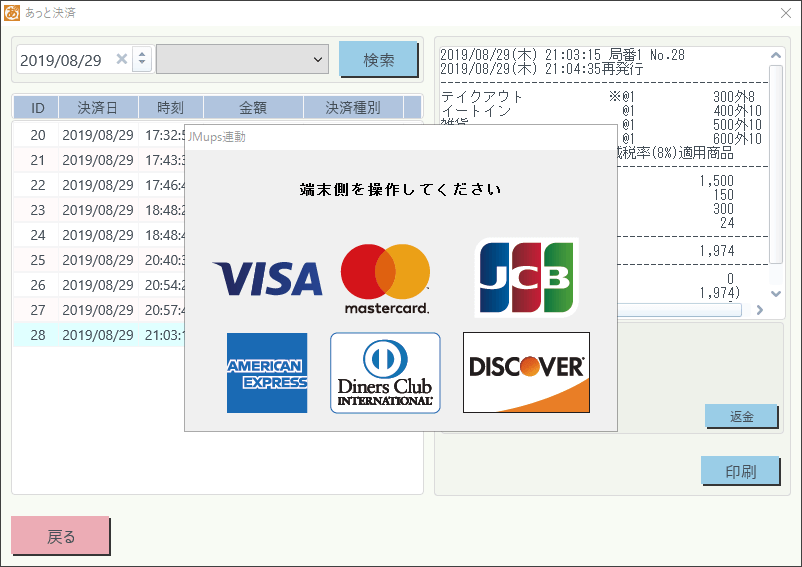Open the payment type dropdown

point(243,60)
